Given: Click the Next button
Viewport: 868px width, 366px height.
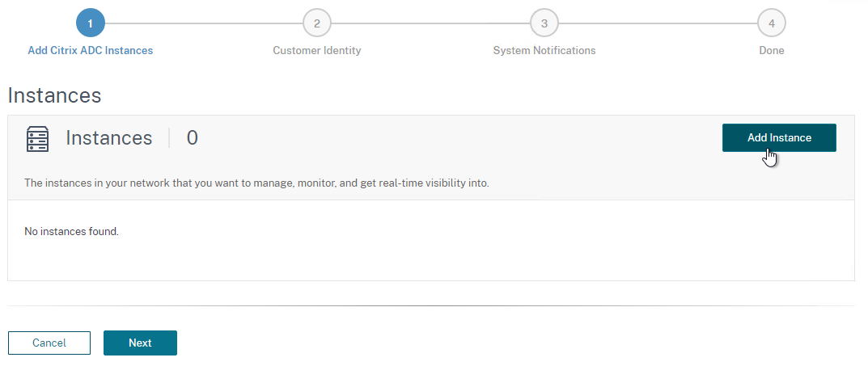Looking at the screenshot, I should pyautogui.click(x=140, y=343).
